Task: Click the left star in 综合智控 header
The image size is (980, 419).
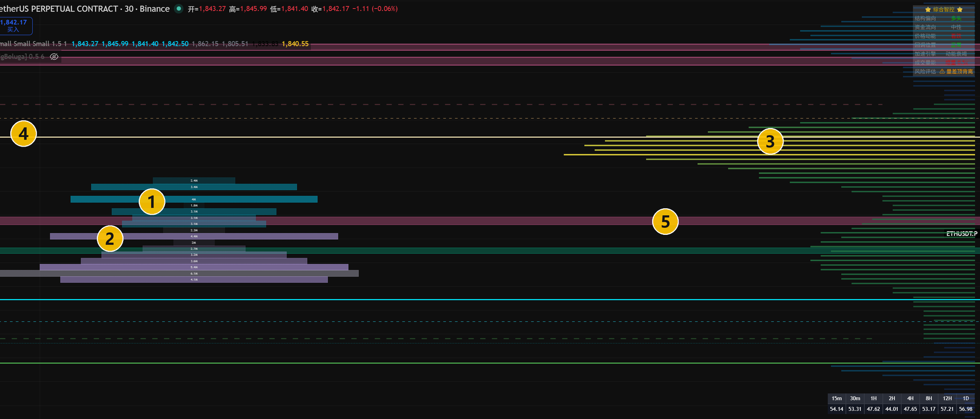Action: click(x=928, y=10)
